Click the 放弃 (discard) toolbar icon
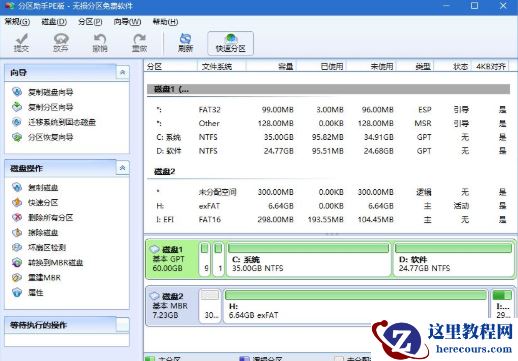Screen dimensions: 518x361 click(x=61, y=43)
